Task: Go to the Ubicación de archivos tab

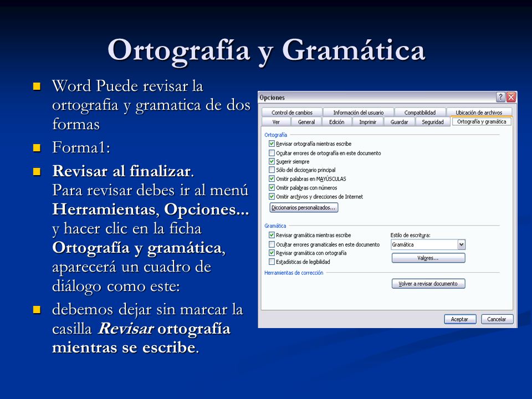Action: point(479,112)
